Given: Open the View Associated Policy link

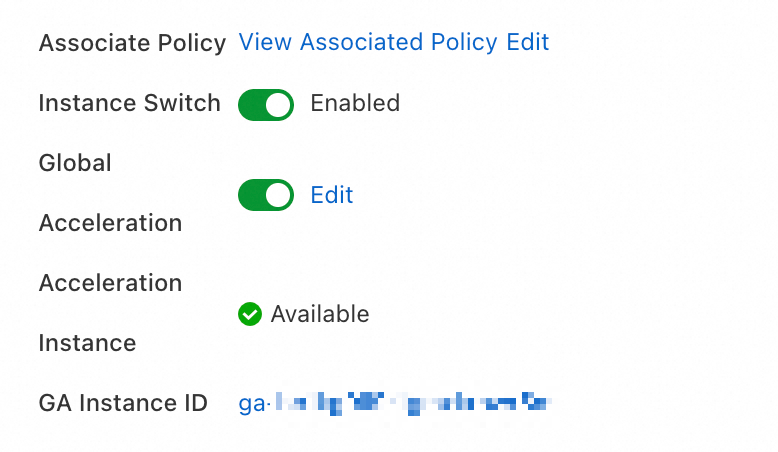Looking at the screenshot, I should pyautogui.click(x=367, y=42).
